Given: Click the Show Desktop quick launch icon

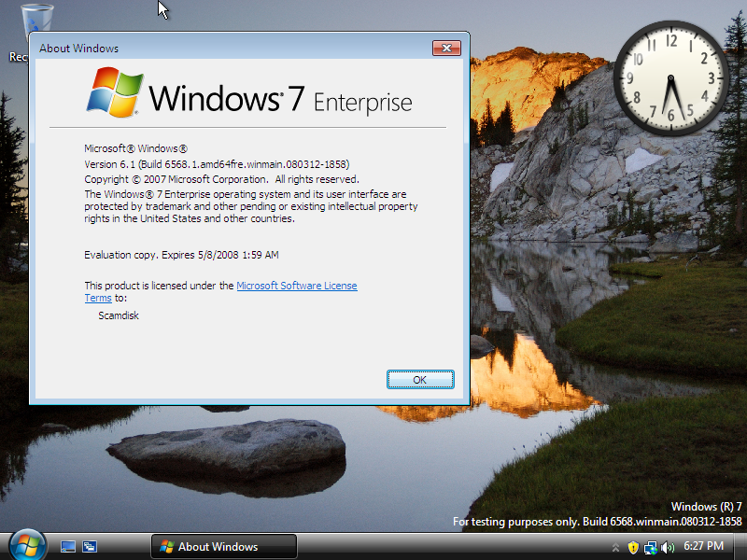Looking at the screenshot, I should pos(67,548).
